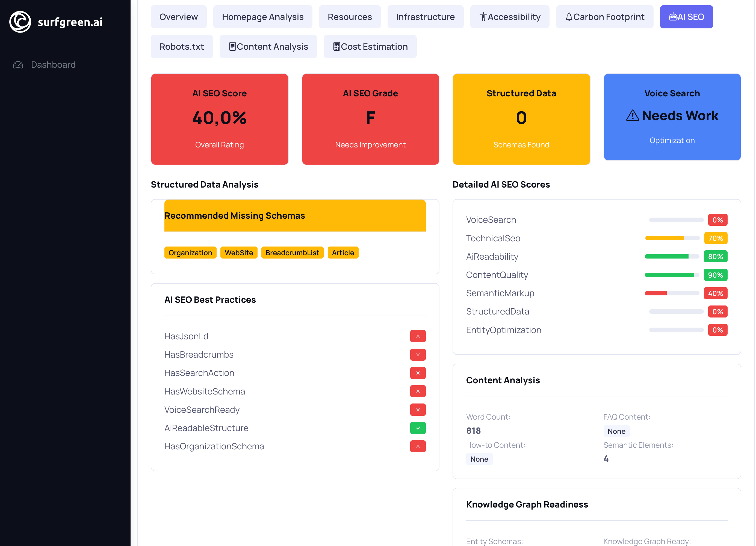
Task: Click the red X beside HasJsonLd
Action: click(418, 336)
